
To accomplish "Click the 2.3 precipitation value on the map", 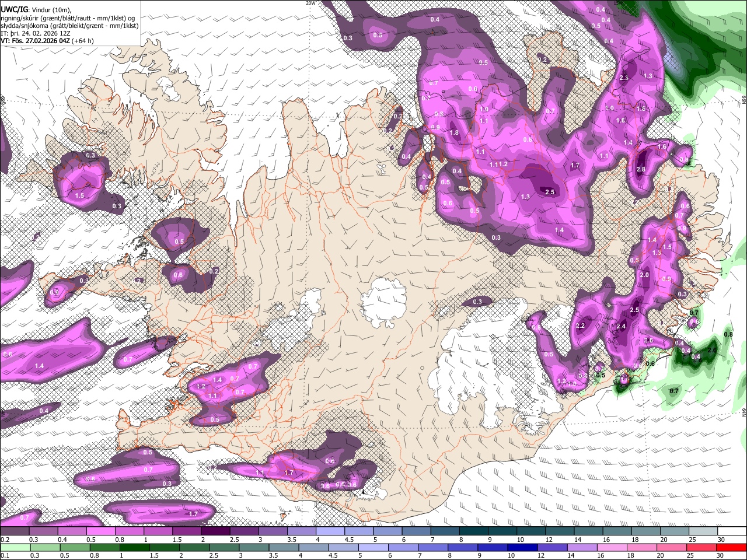I will point(624,78).
